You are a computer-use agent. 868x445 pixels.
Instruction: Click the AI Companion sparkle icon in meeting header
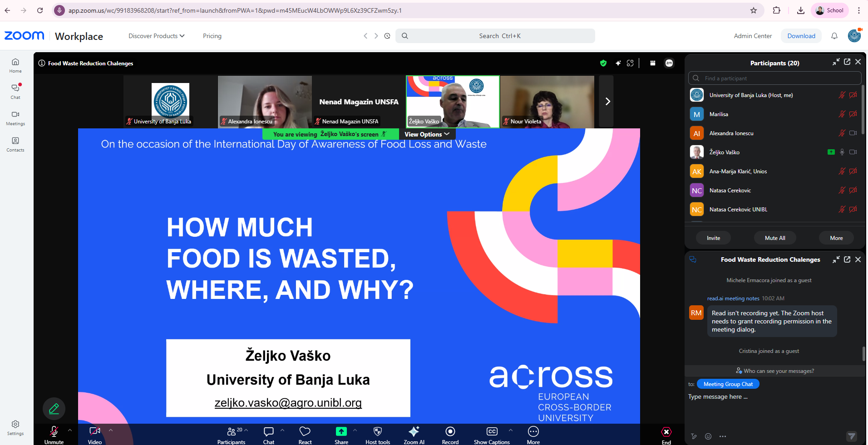[x=618, y=63]
